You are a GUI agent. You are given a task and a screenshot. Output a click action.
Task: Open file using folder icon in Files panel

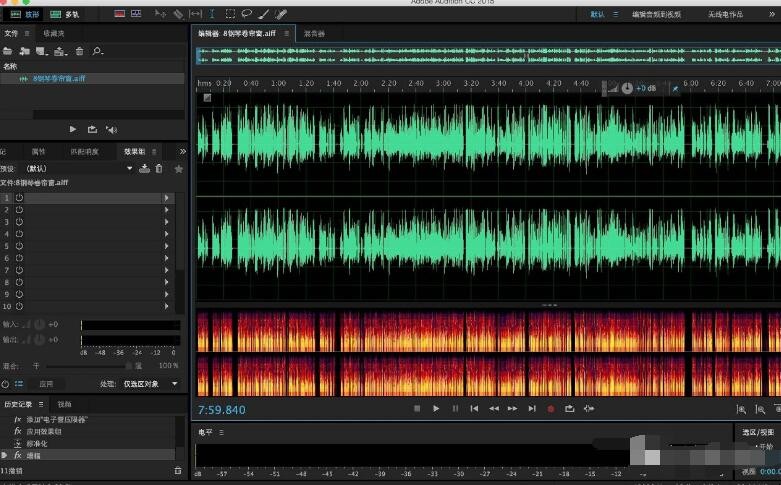(x=8, y=51)
